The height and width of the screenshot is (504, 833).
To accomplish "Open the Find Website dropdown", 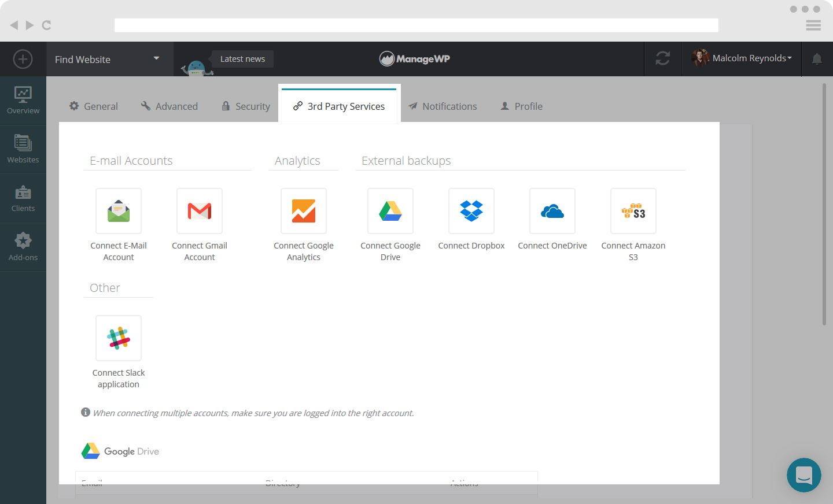I will (x=109, y=59).
